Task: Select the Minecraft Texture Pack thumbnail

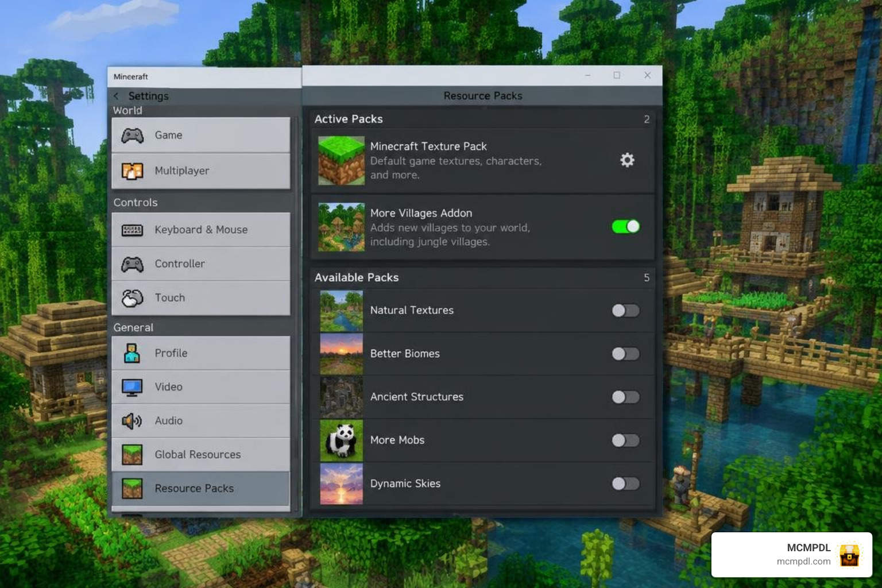Action: click(341, 160)
